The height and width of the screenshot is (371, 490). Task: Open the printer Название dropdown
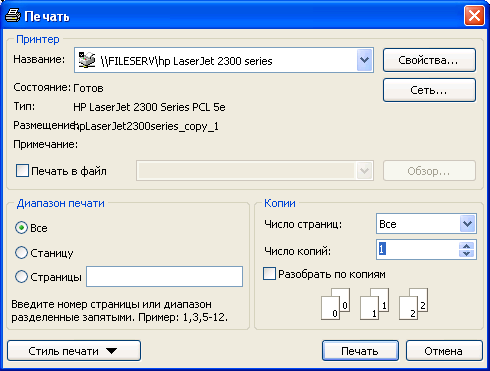point(364,60)
